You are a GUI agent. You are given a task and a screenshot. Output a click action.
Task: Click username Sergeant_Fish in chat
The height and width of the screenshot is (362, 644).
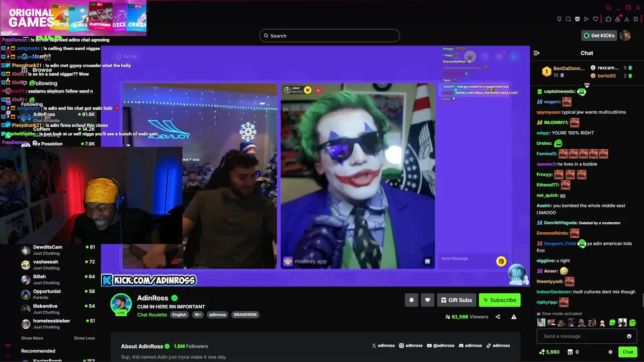tap(559, 243)
